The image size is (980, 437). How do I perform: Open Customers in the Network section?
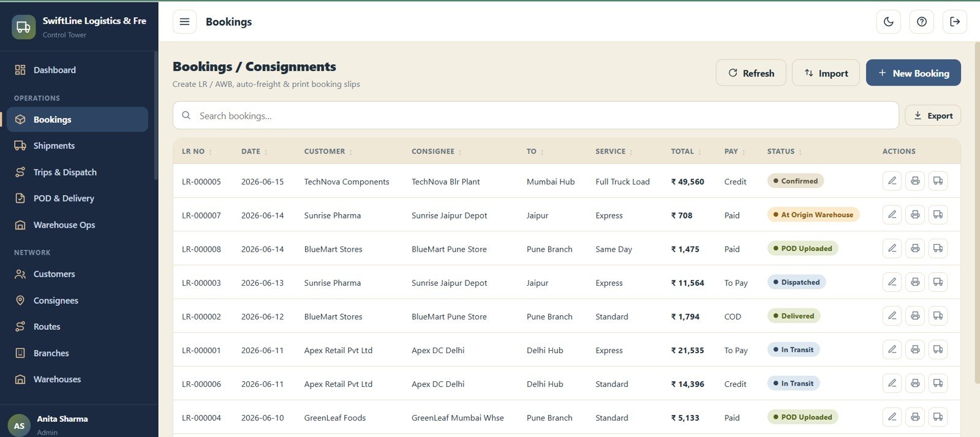78,274
